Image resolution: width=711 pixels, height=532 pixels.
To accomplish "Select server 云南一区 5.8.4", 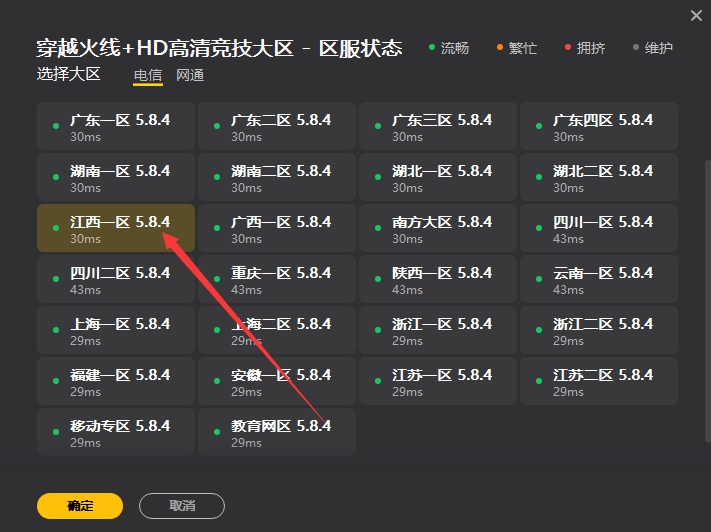I will pyautogui.click(x=599, y=279).
